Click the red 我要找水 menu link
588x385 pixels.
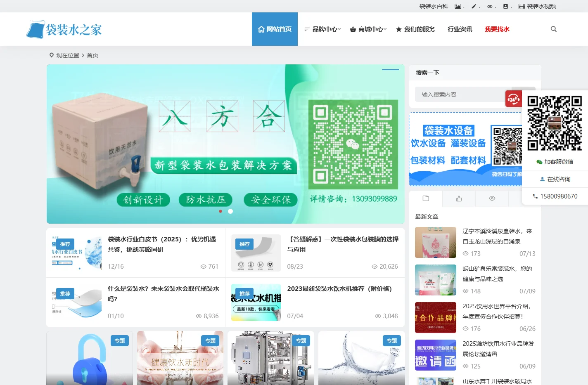click(x=497, y=29)
